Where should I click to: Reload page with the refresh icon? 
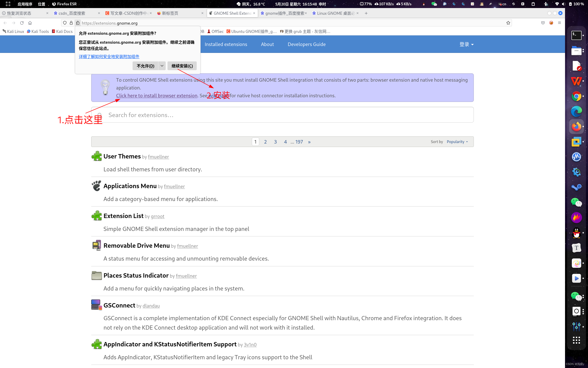tap(22, 23)
